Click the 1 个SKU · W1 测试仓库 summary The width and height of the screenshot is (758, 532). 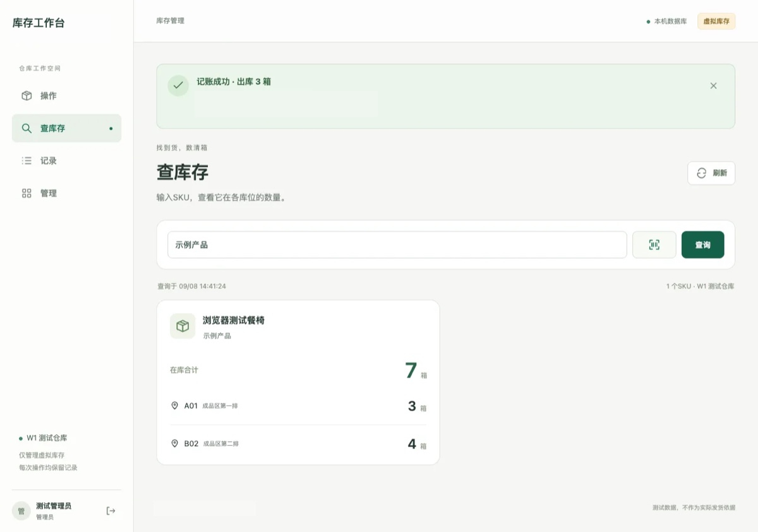point(701,287)
